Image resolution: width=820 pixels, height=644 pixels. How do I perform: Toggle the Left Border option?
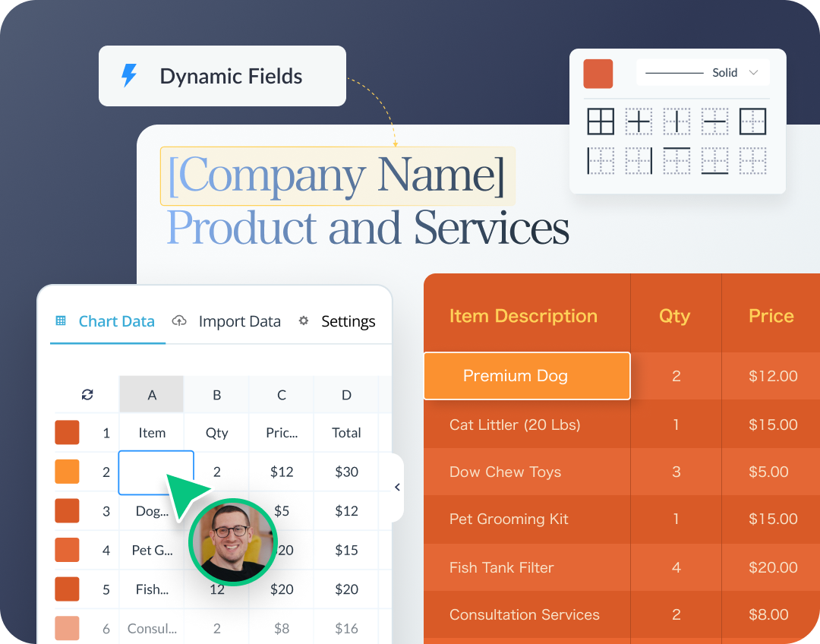pyautogui.click(x=601, y=160)
